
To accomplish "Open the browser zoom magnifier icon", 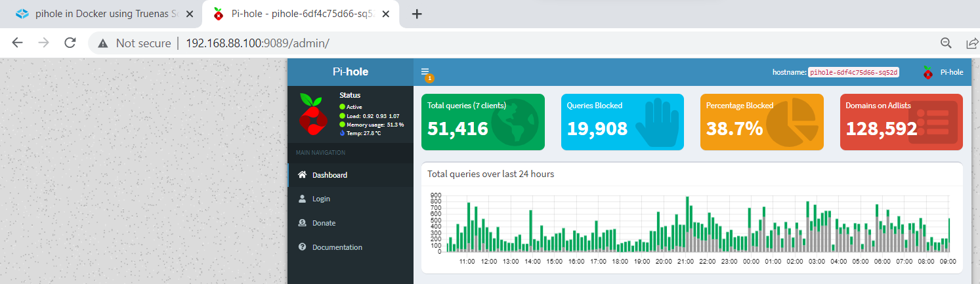I will [x=946, y=43].
